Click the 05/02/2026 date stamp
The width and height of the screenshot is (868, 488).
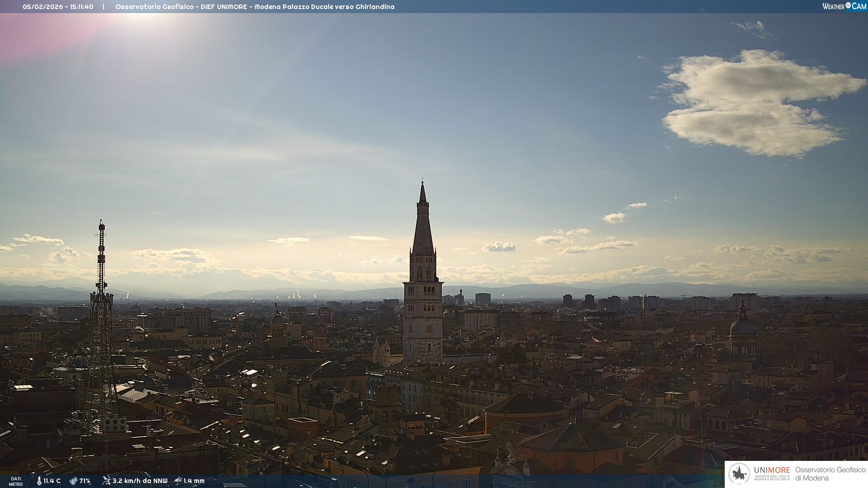[42, 7]
